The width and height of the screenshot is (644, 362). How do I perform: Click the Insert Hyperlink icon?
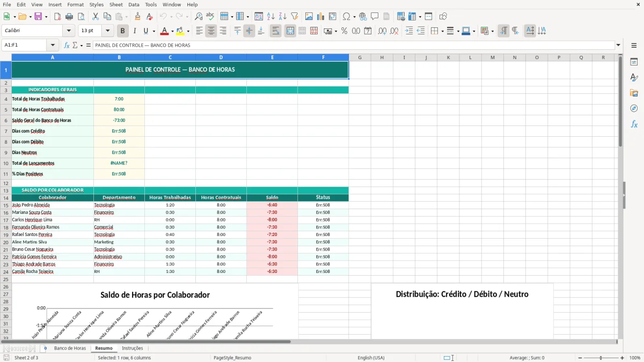click(363, 17)
